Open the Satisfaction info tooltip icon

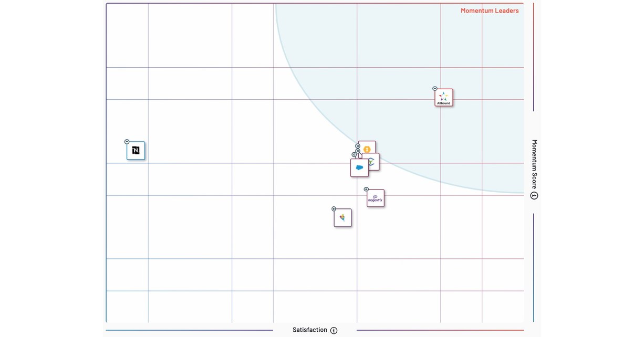[334, 330]
